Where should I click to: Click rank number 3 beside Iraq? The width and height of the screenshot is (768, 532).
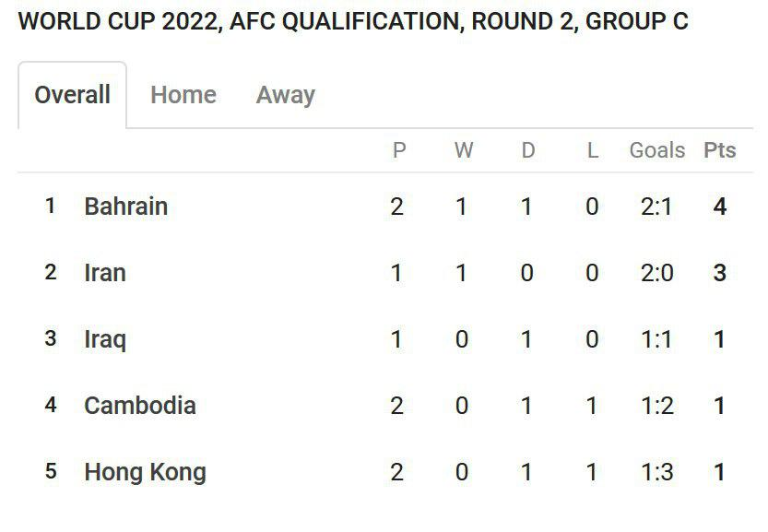(x=51, y=338)
